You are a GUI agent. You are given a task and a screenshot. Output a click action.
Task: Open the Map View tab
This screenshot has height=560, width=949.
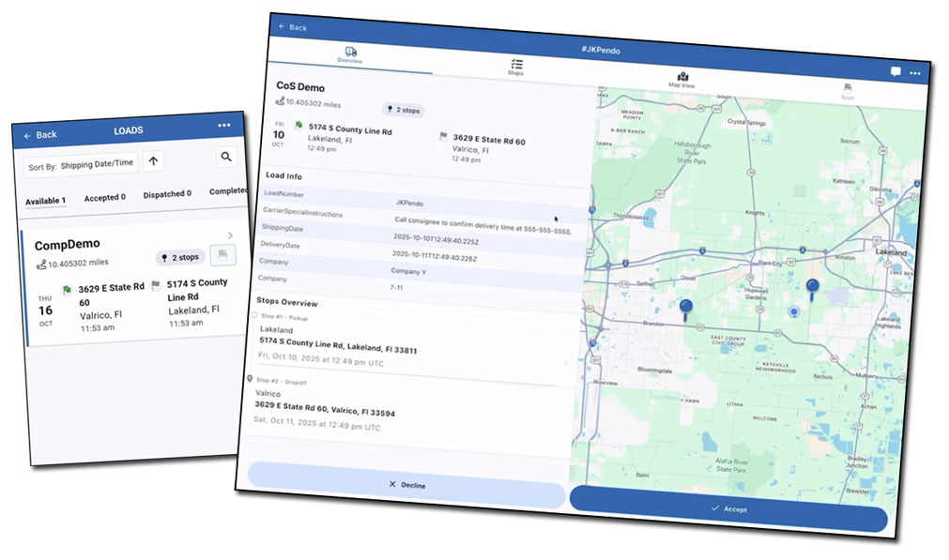tap(681, 80)
